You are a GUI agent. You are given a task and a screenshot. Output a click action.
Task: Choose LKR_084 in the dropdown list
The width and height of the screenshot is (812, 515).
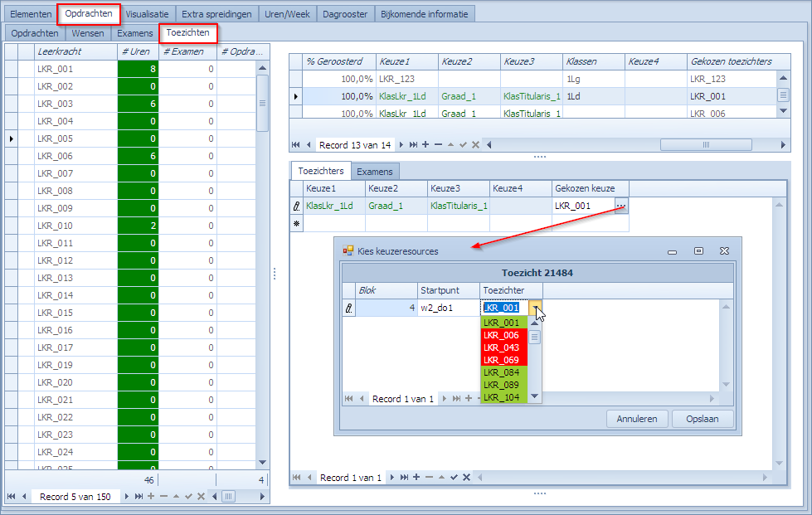[504, 372]
